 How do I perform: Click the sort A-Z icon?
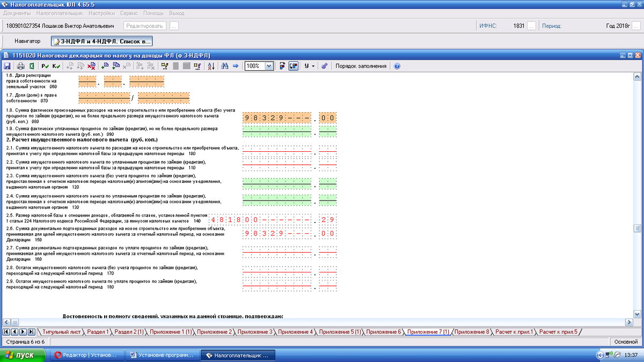[211, 66]
